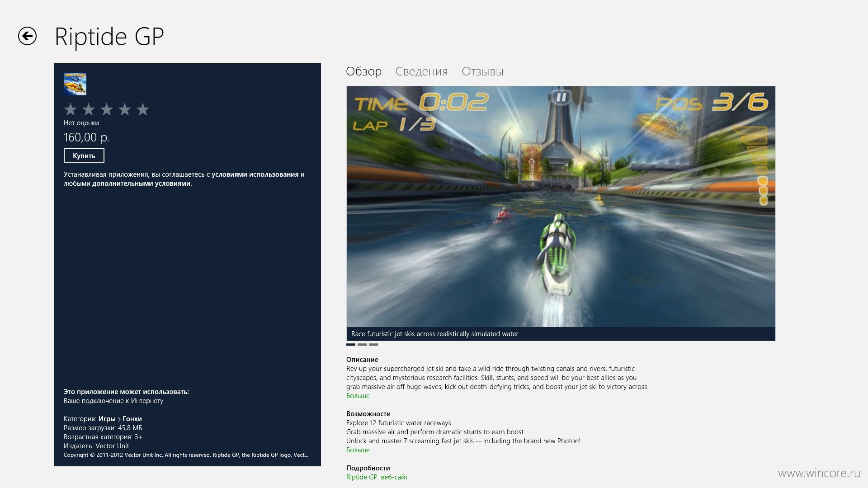Expand description with Больше under Описание
868x488 pixels.
click(358, 396)
